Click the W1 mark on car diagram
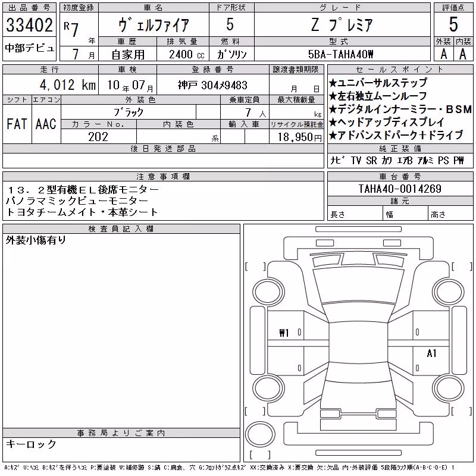The height and width of the screenshot is (476, 476). [x=284, y=333]
